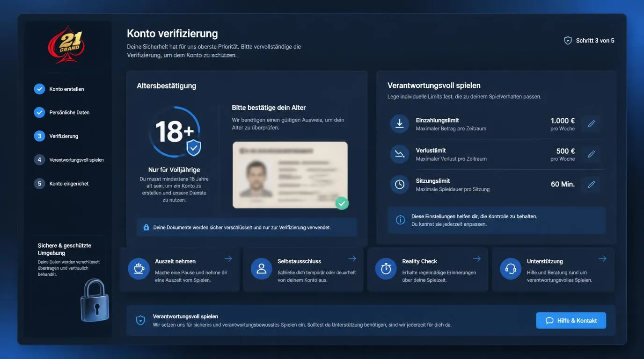Click the Konto verifizierung heading
This screenshot has width=644, height=359.
coord(172,34)
